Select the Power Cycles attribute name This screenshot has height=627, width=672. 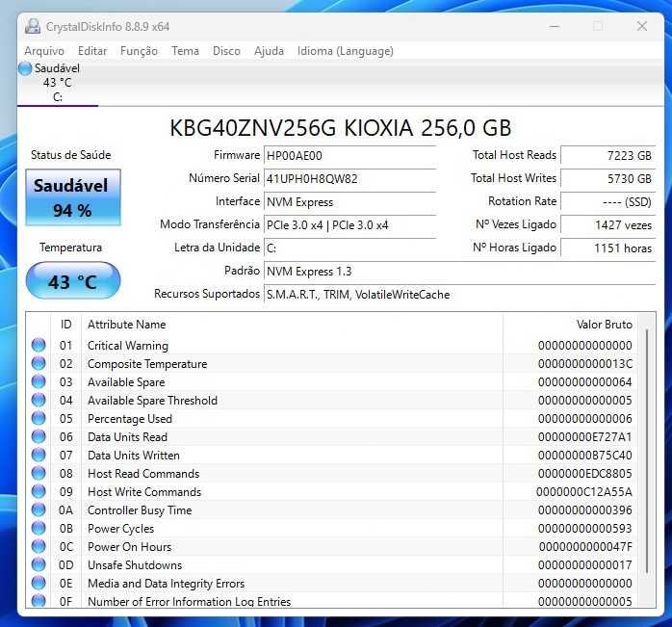pos(120,529)
